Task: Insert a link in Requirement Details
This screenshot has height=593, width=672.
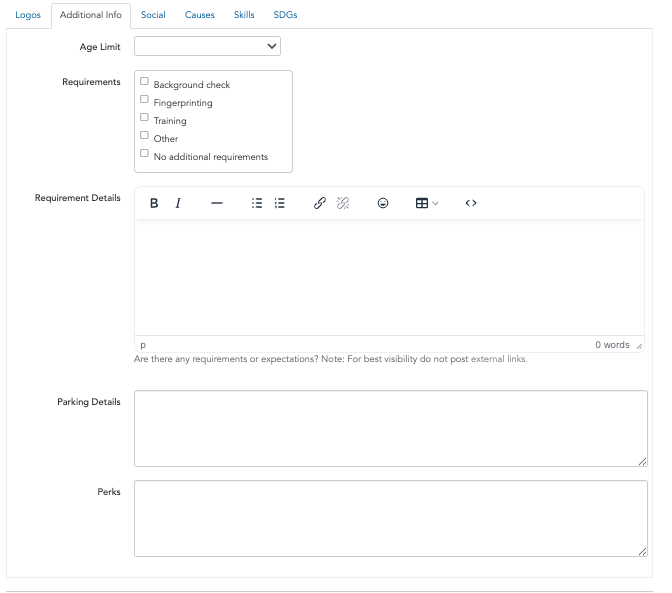Action: [x=320, y=203]
